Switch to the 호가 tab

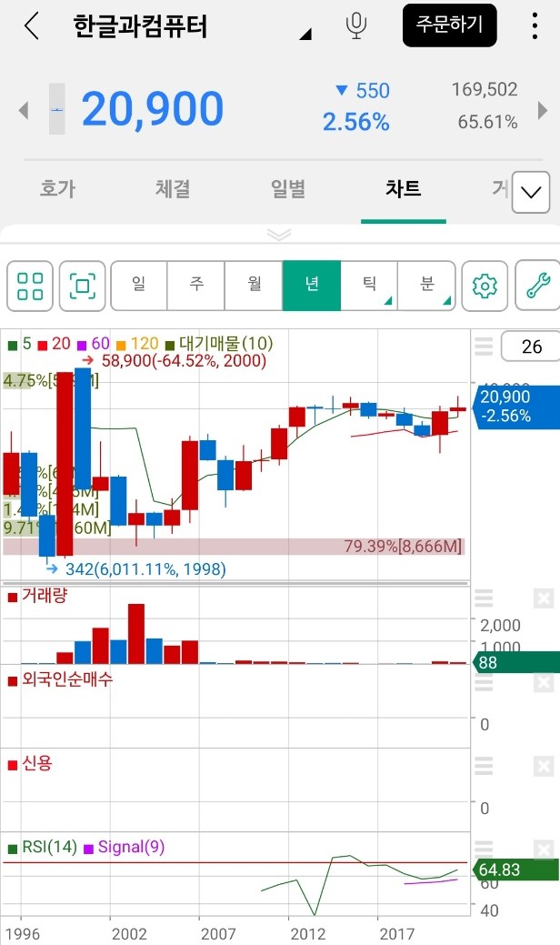(x=57, y=188)
